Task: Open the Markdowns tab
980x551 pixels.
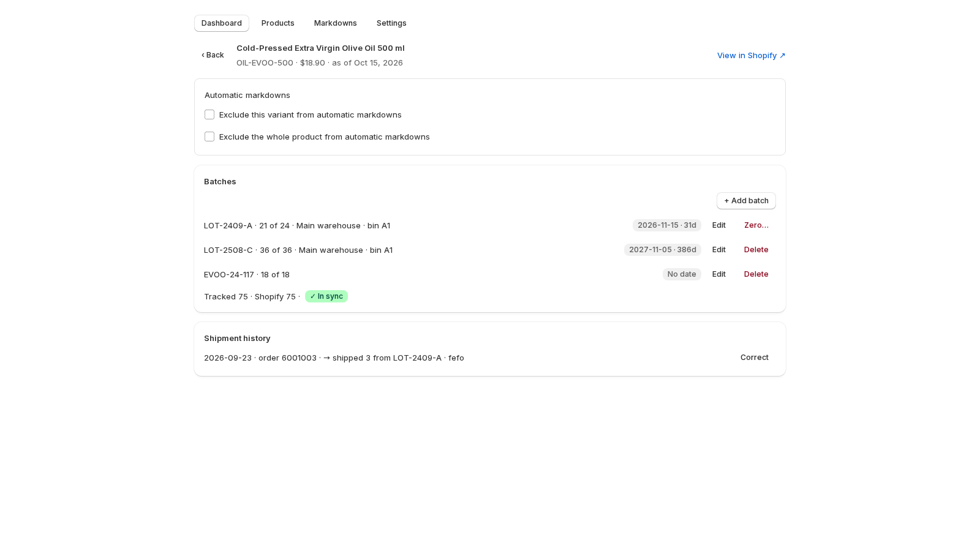Action: 336,23
